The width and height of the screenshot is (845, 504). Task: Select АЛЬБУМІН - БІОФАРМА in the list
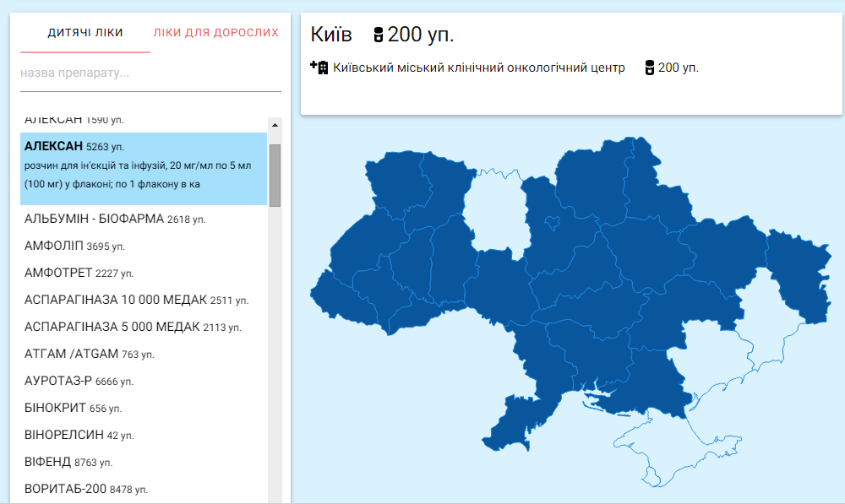click(144, 219)
